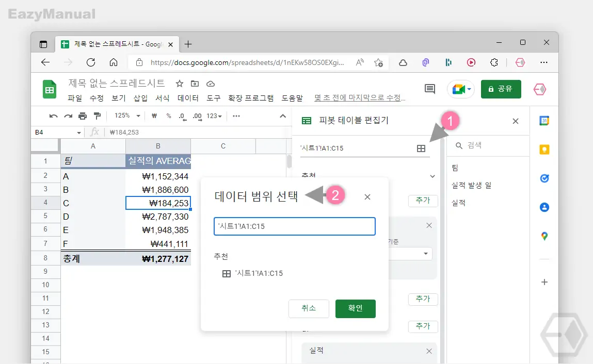Open the 123 number format dropdown

pyautogui.click(x=214, y=116)
